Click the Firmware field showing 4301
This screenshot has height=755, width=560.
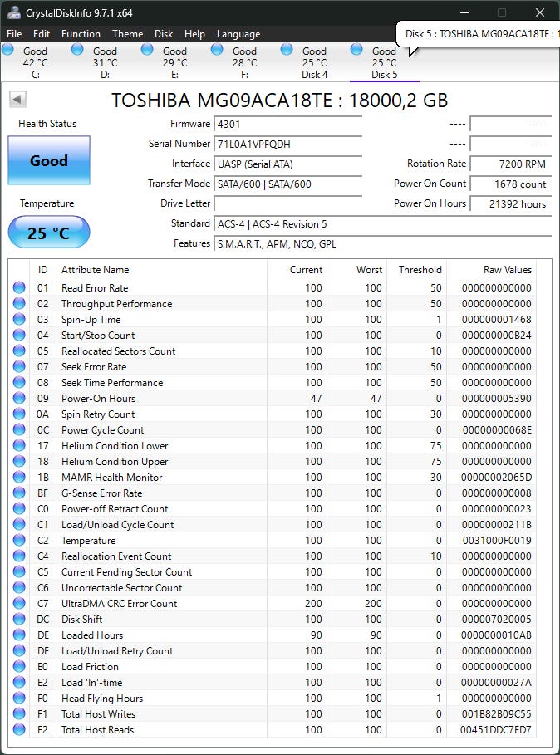[288, 125]
